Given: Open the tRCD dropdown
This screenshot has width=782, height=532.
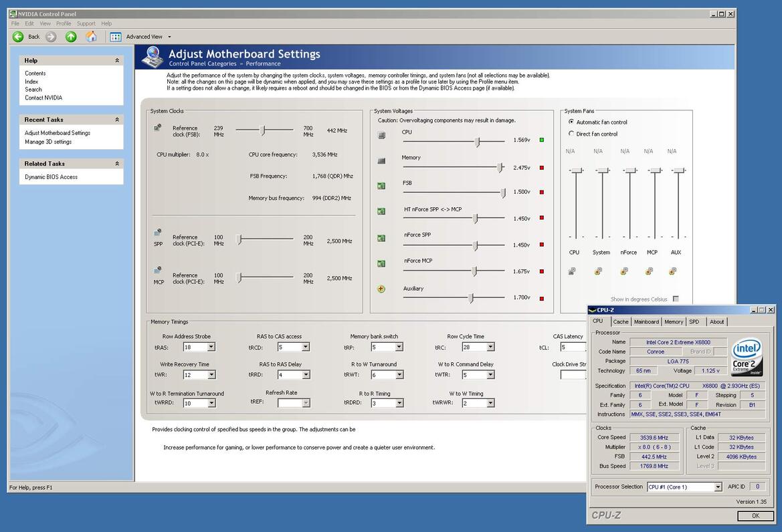Looking at the screenshot, I should pos(306,347).
